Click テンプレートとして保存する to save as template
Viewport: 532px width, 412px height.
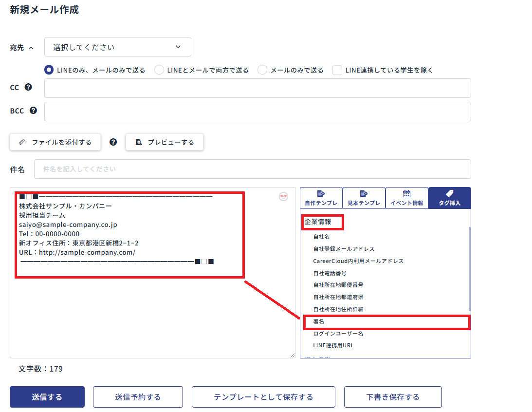click(263, 396)
